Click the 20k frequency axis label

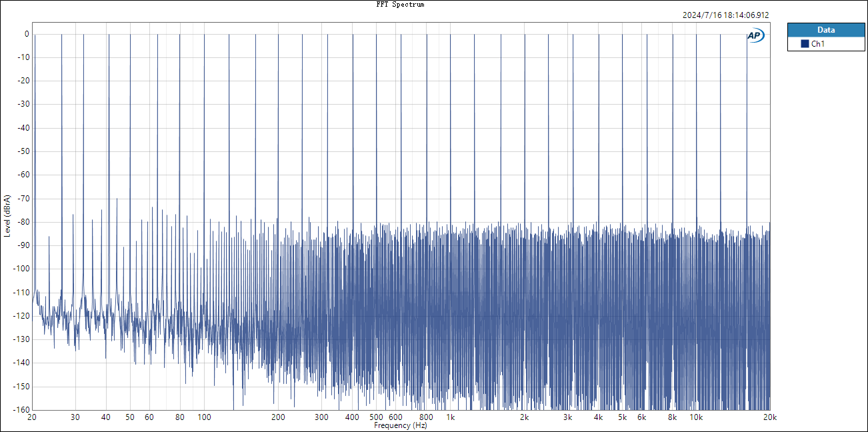click(x=770, y=417)
